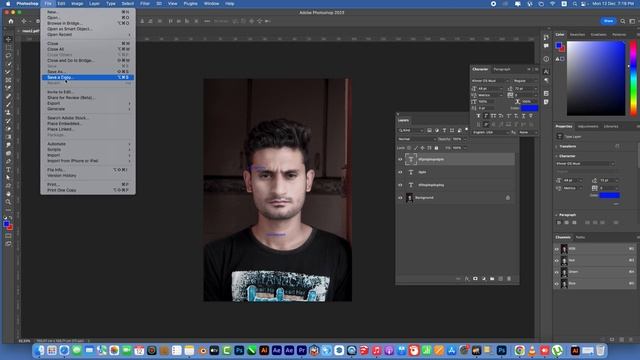Click the type layer filter icon in Layers
640x360 pixels.
(x=444, y=130)
